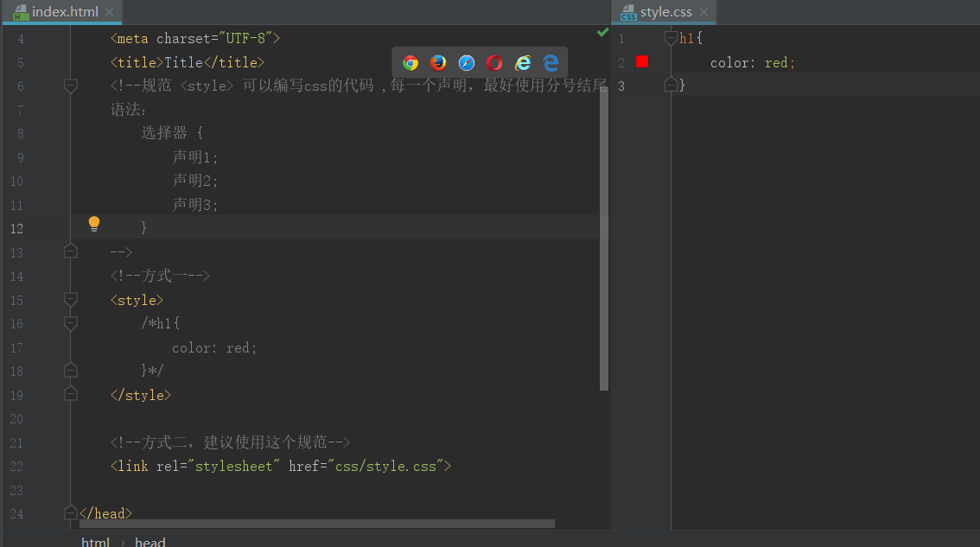
Task: Open the page in Opera browser
Action: pos(494,62)
